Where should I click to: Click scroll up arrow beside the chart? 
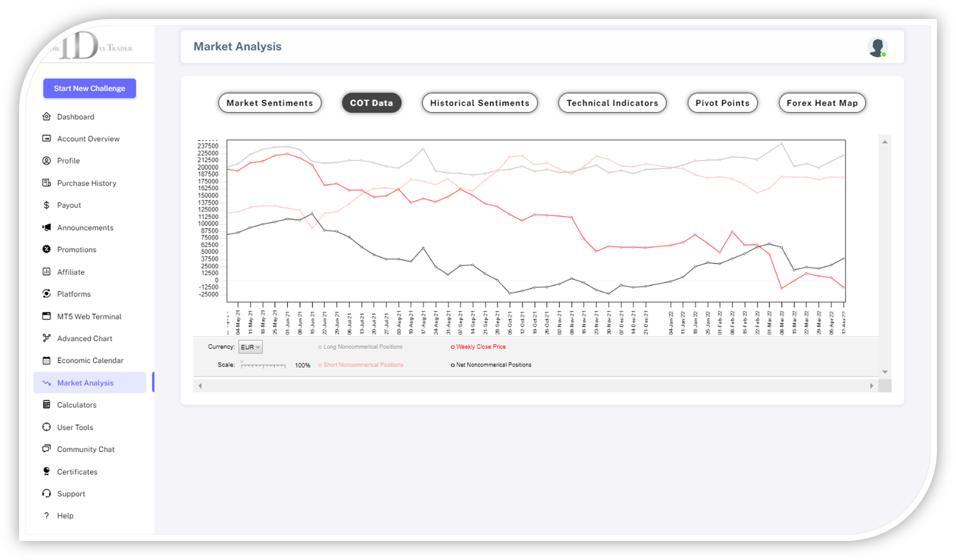885,142
